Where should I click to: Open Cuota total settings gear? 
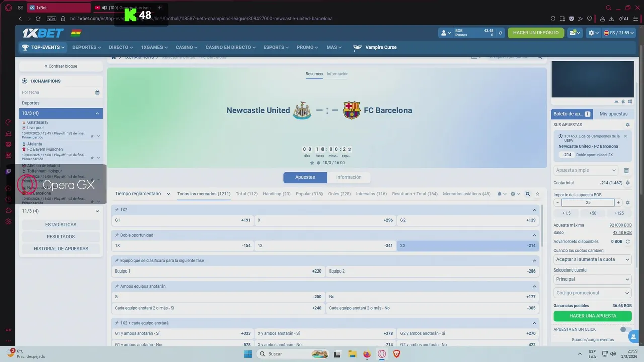627,183
